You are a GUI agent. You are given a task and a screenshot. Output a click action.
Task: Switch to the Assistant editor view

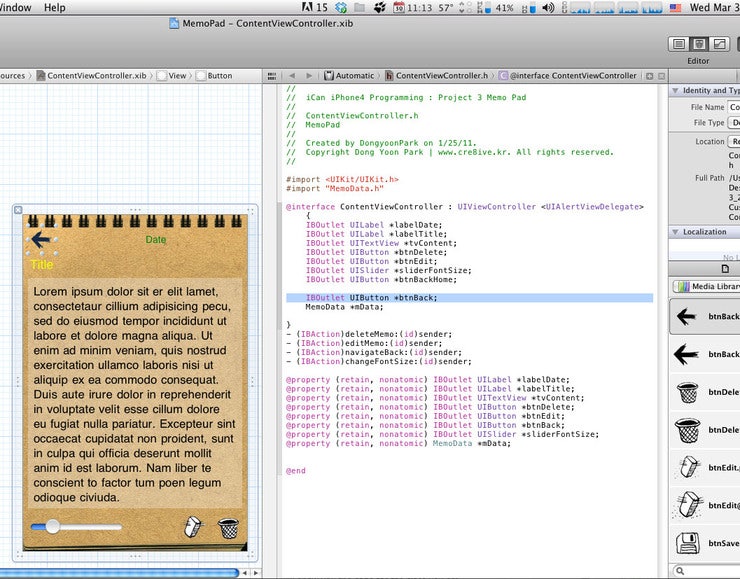coord(699,45)
